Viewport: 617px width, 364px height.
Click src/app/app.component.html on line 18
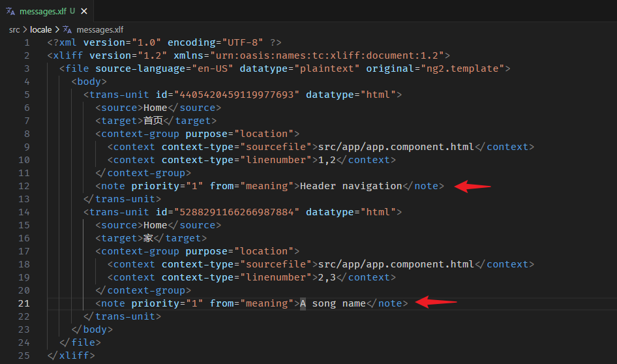coord(396,264)
